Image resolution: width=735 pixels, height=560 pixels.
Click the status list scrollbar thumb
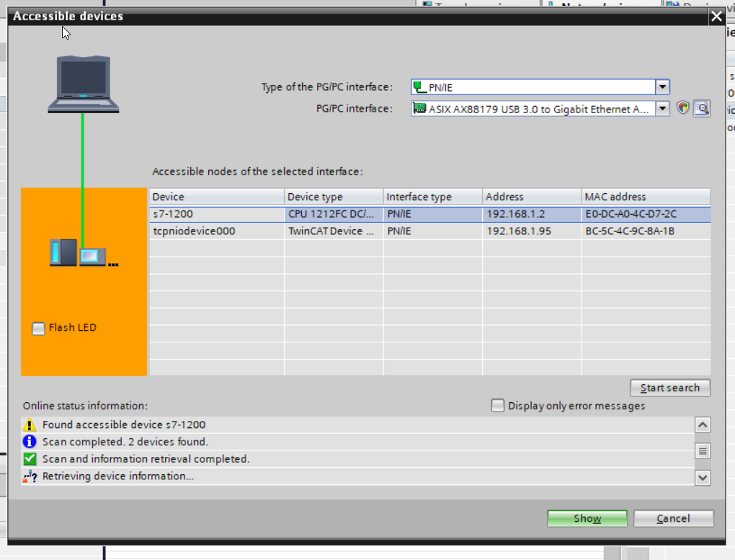(702, 451)
